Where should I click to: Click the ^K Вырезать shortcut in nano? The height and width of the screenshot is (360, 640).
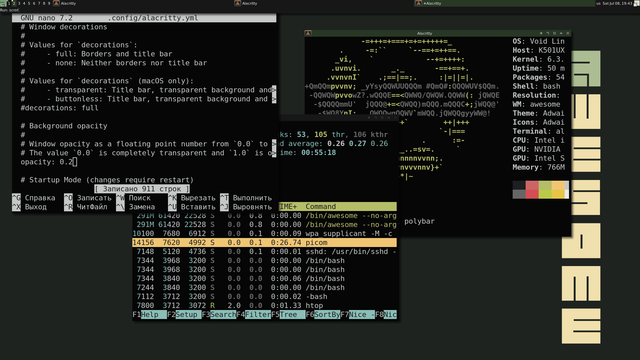point(192,198)
